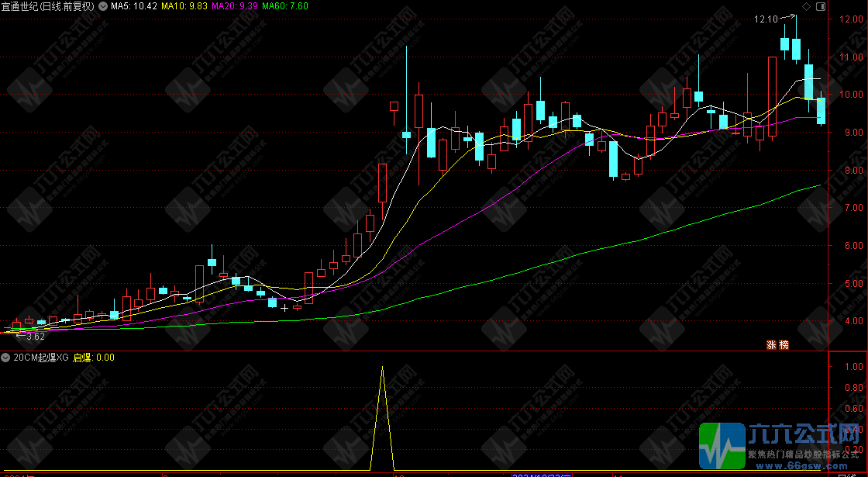Click the 六六公式网 logo icon

(x=722, y=447)
